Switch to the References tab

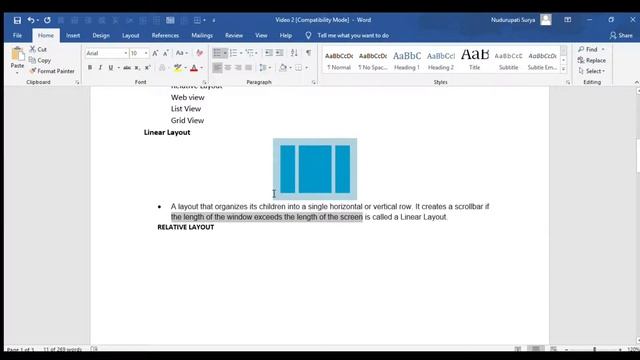click(x=165, y=36)
